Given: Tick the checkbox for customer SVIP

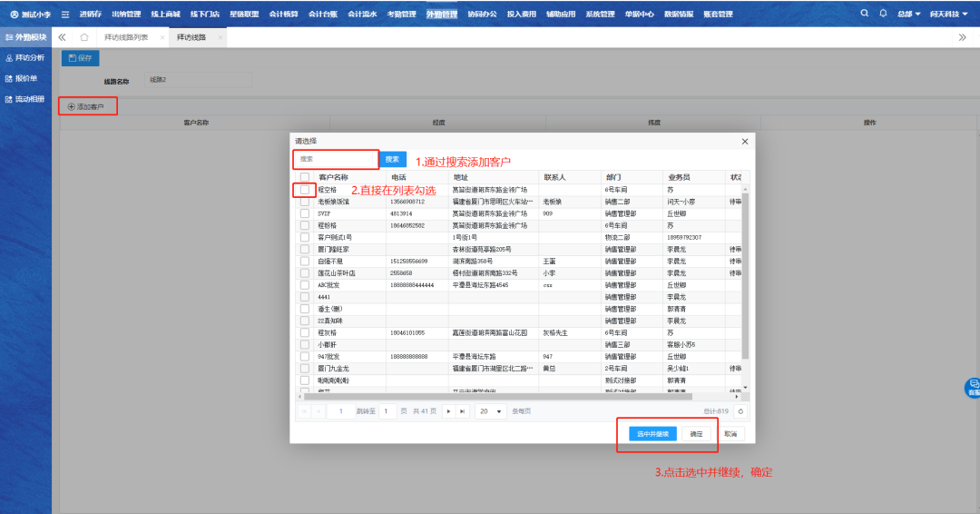Looking at the screenshot, I should 305,213.
